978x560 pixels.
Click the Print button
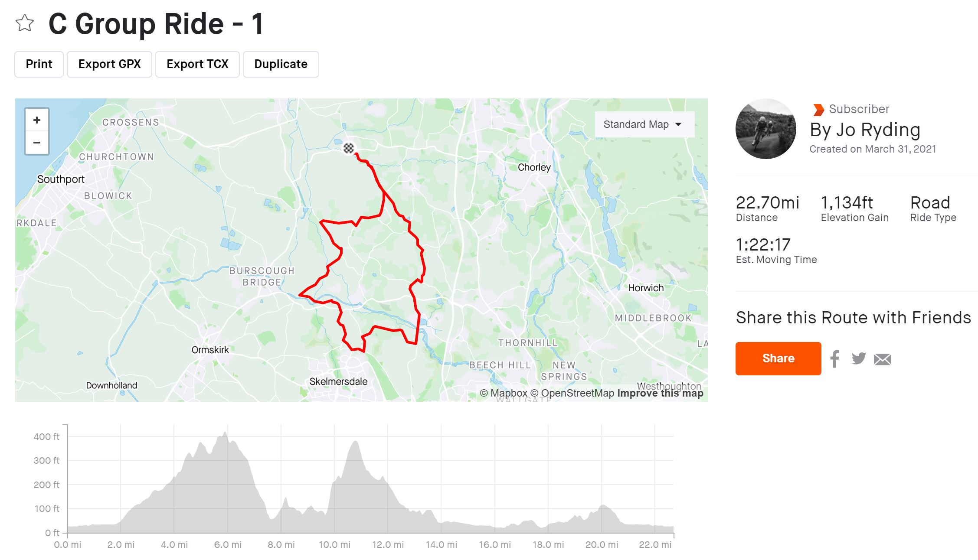click(39, 64)
